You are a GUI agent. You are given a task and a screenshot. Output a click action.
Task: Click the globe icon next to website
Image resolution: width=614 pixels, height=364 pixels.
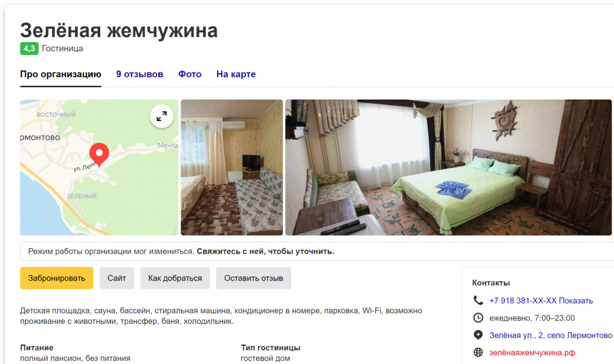click(x=478, y=352)
